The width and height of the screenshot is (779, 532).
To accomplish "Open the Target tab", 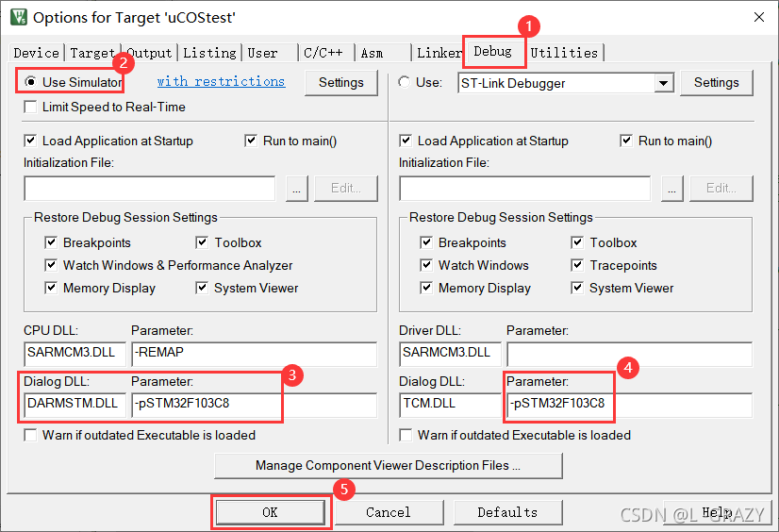I will click(x=92, y=53).
